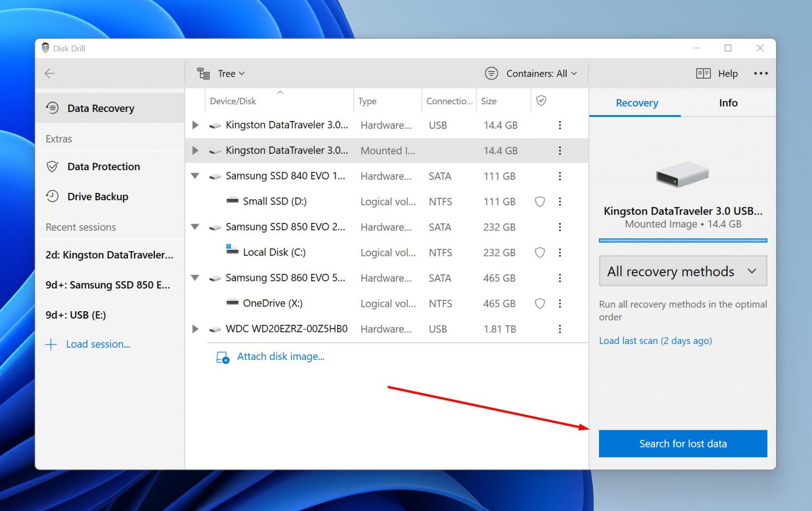812x511 pixels.
Task: Toggle protection shield for Small SSD (D:)
Action: coord(540,201)
